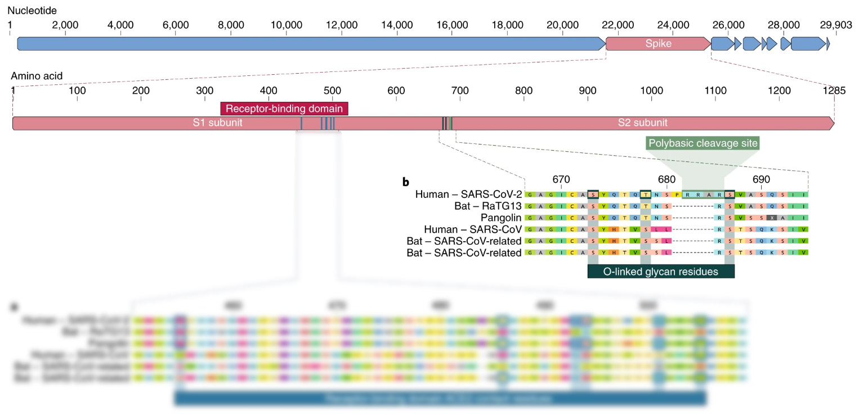Viewport: 868px width, 415px height.
Task: Click the "400" amino acid tick label
Action: [x=269, y=90]
